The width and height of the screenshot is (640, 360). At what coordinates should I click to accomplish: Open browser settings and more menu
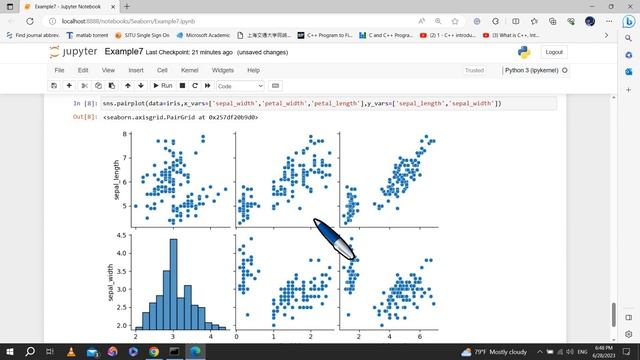click(x=609, y=21)
